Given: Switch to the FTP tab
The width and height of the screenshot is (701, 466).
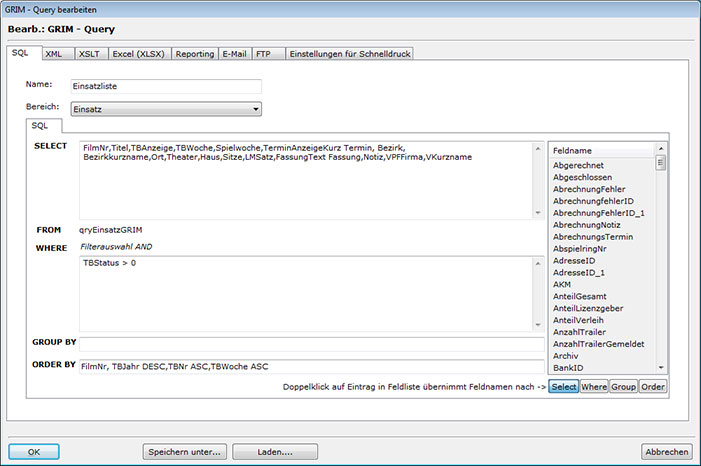Looking at the screenshot, I should tap(263, 53).
